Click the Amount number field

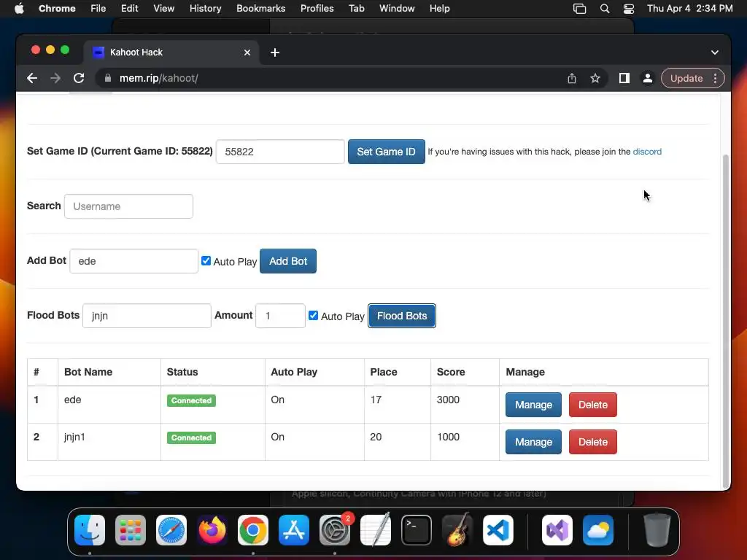pyautogui.click(x=280, y=316)
